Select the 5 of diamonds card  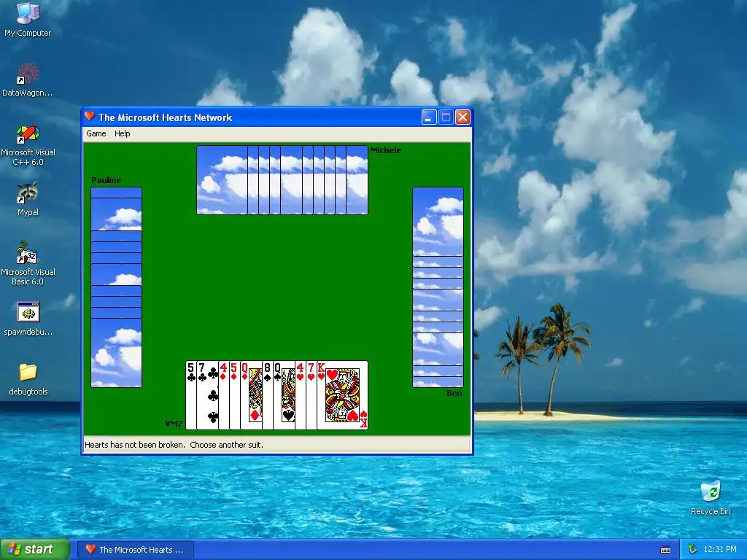click(234, 395)
